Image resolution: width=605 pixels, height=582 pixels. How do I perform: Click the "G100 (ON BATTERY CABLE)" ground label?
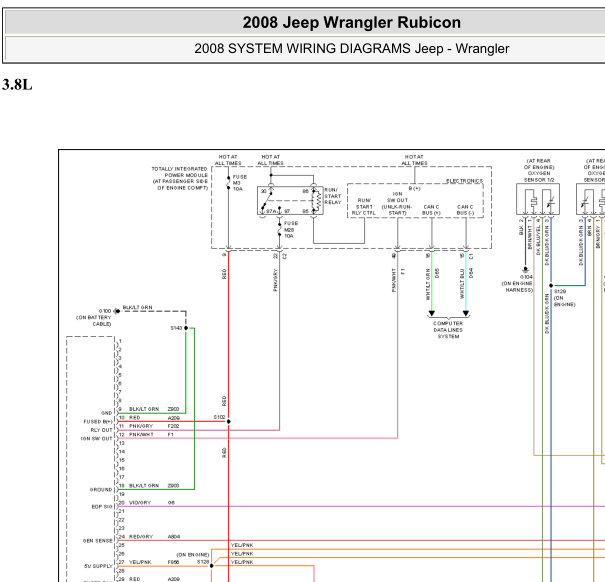[x=94, y=317]
